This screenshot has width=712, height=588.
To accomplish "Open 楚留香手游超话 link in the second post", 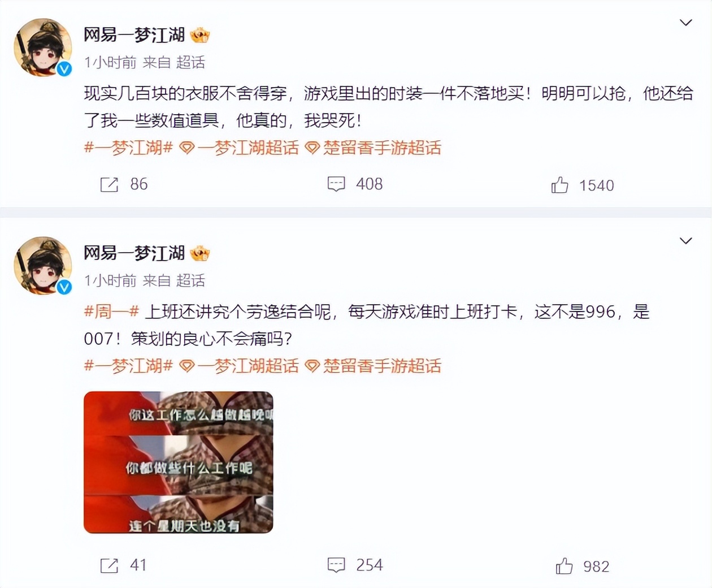I will point(373,366).
